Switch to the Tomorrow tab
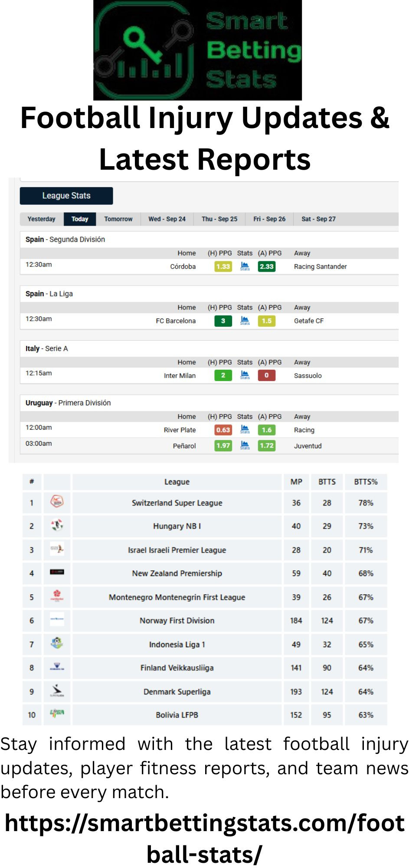409x868 pixels. click(118, 219)
